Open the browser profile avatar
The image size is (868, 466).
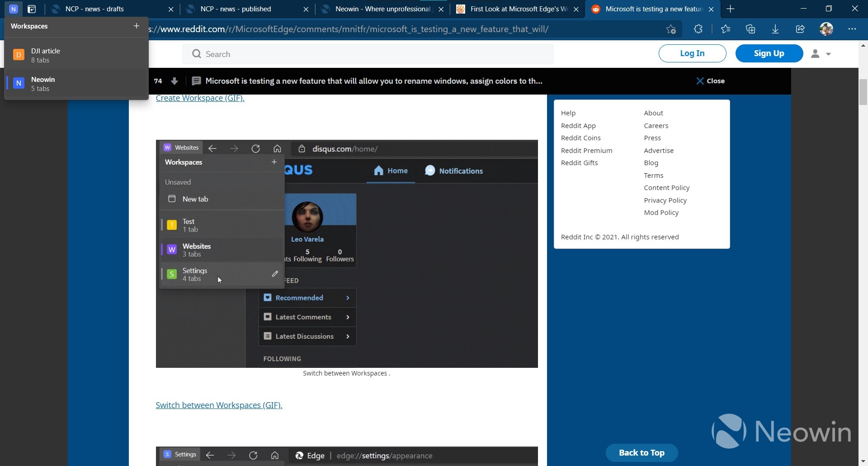826,29
